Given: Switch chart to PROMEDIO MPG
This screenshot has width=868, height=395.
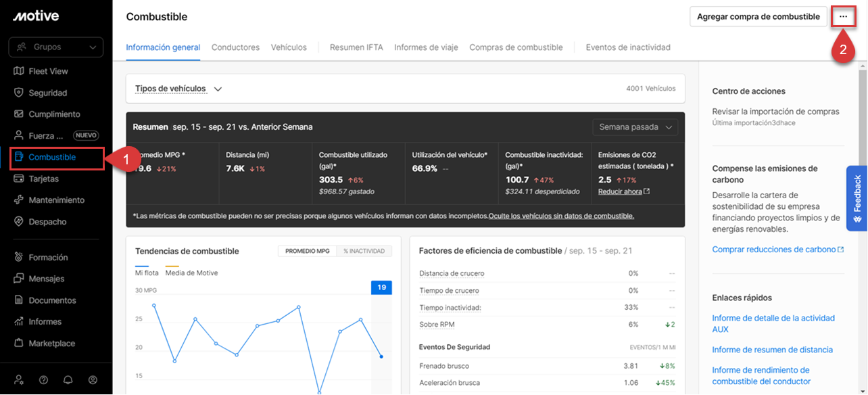Looking at the screenshot, I should point(308,251).
